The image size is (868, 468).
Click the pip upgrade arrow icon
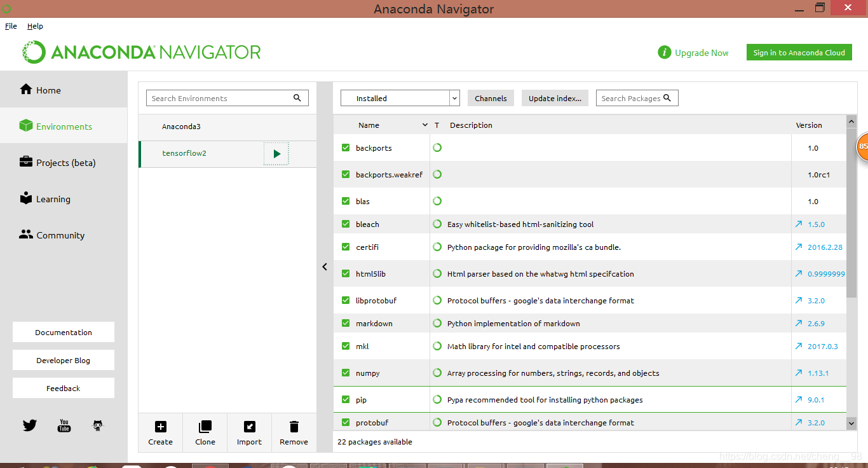[798, 399]
